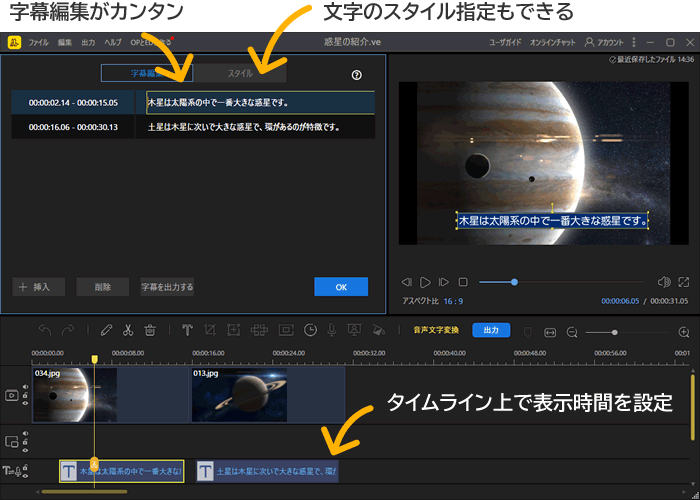Mute preview with the speaker icon
This screenshot has width=700, height=500.
point(663,282)
